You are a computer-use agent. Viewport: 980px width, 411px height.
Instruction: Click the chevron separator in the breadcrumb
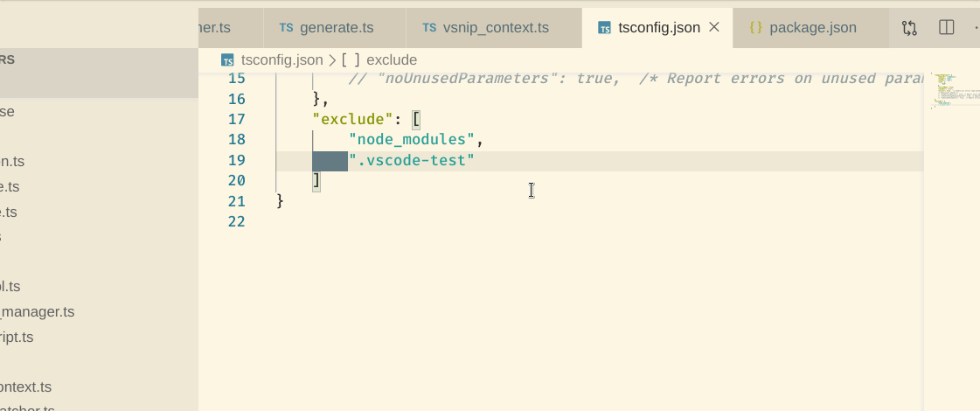click(332, 60)
